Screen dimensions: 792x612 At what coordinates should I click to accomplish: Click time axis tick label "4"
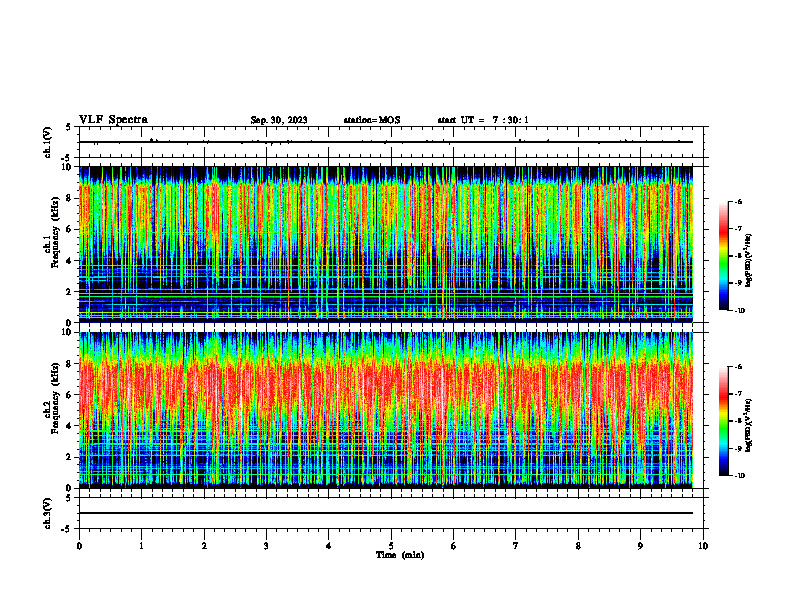[x=329, y=546]
